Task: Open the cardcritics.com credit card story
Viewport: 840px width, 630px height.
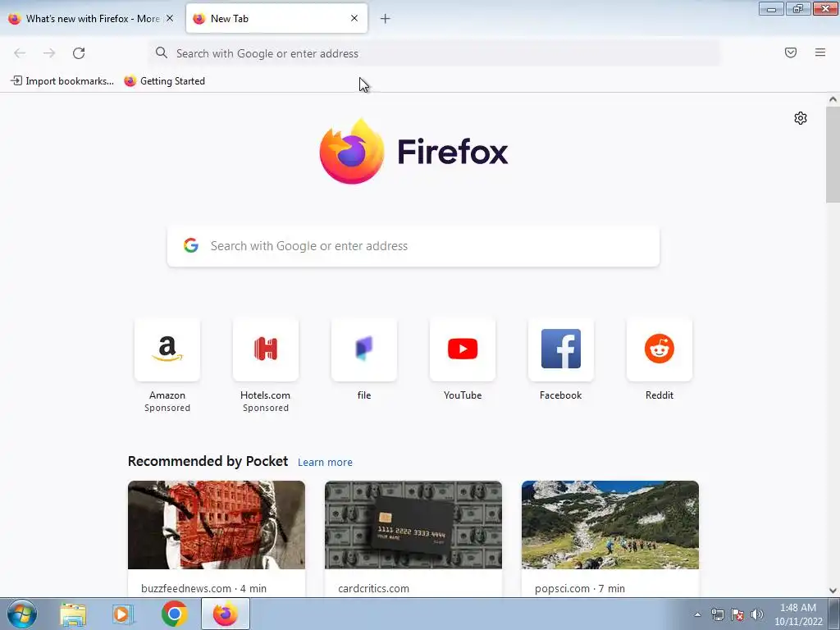Action: (x=413, y=524)
